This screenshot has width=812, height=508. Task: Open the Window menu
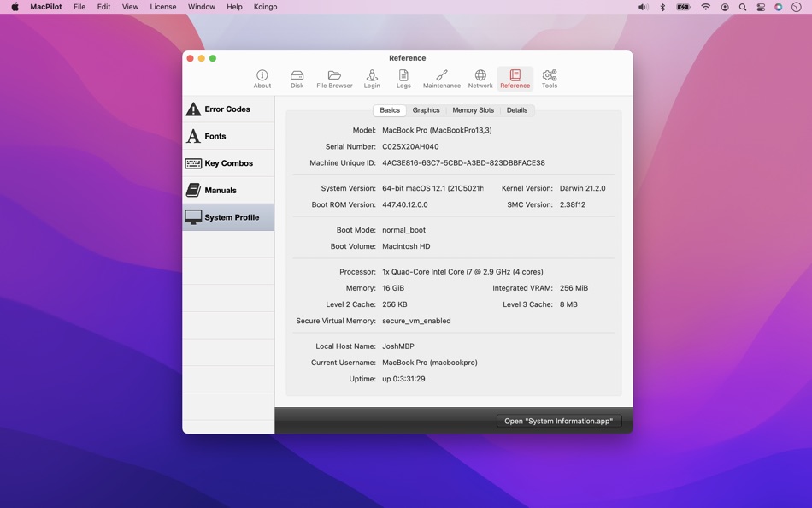(202, 7)
